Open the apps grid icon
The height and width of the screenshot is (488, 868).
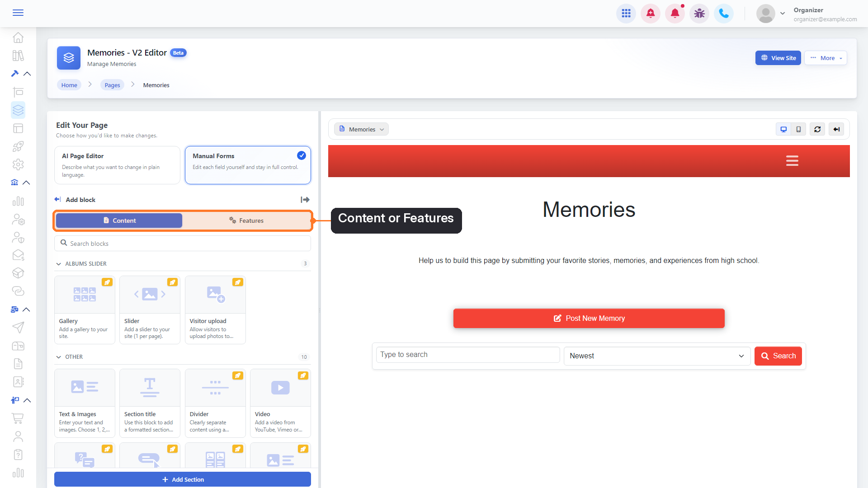[x=626, y=14]
